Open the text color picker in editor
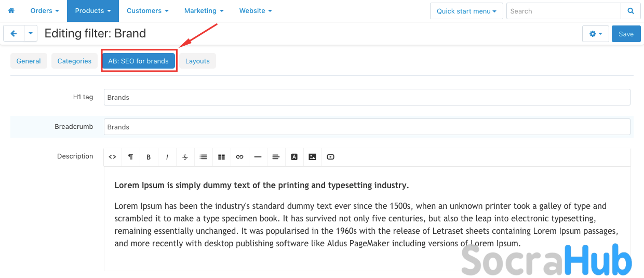This screenshot has height=278, width=644. pyautogui.click(x=294, y=157)
